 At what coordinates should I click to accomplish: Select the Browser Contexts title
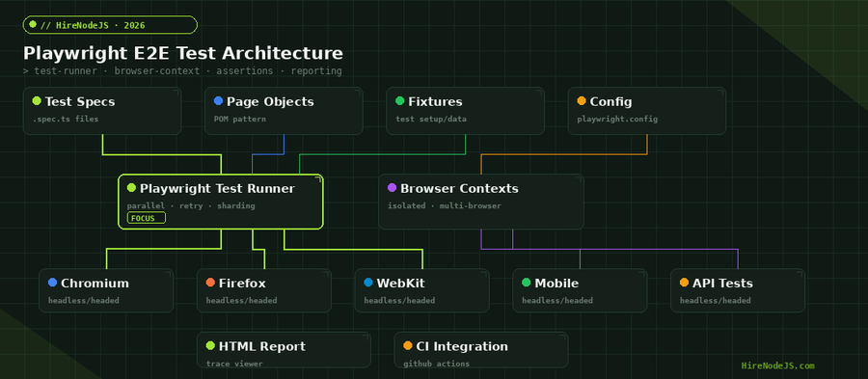click(459, 189)
